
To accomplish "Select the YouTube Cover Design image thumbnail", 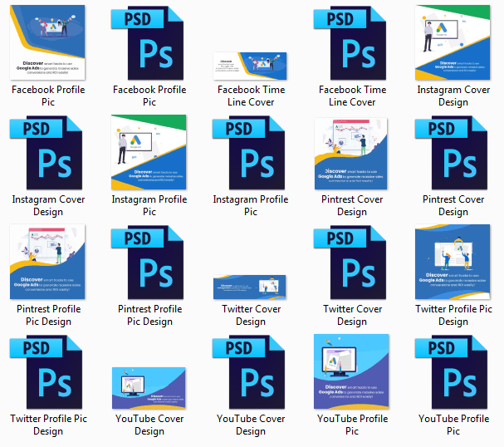I will [x=149, y=388].
